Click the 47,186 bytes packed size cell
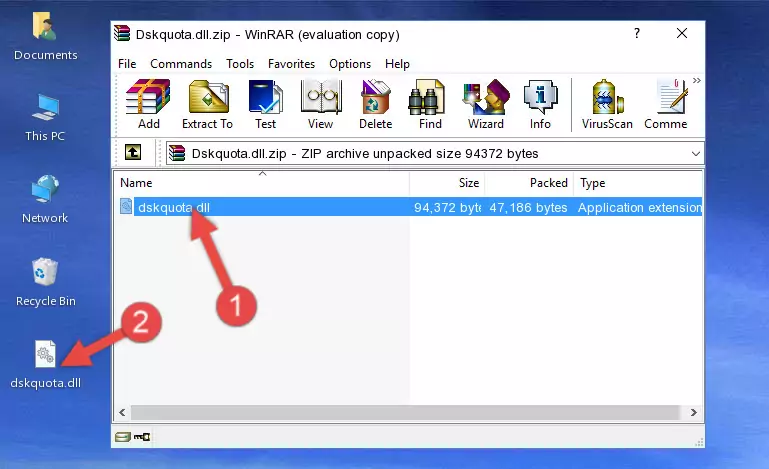Image resolution: width=769 pixels, height=469 pixels. (528, 208)
